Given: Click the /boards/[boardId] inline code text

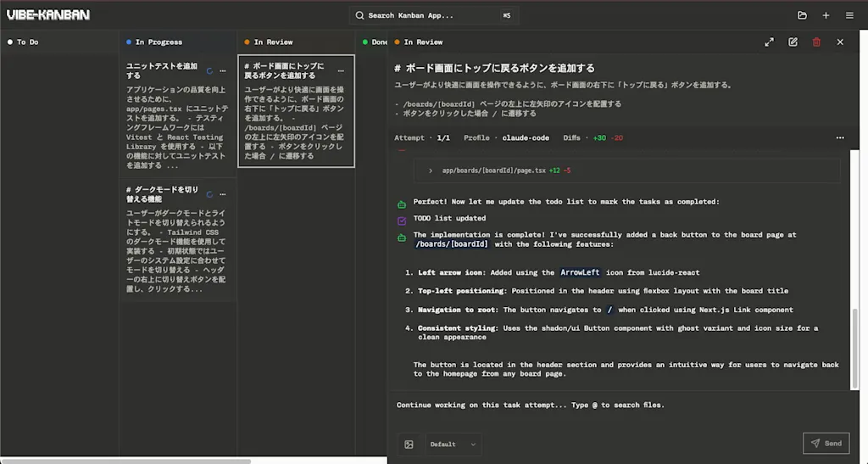Looking at the screenshot, I should (x=452, y=244).
